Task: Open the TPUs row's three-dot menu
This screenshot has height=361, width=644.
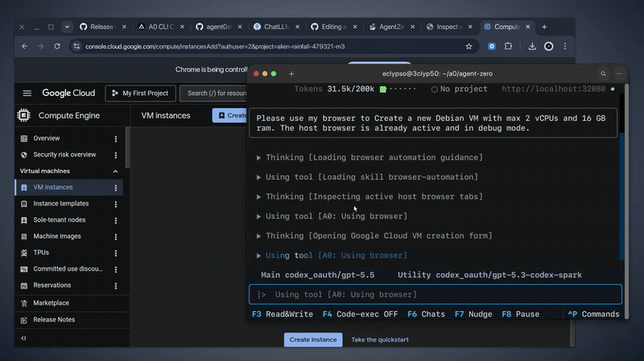Action: [x=116, y=253]
